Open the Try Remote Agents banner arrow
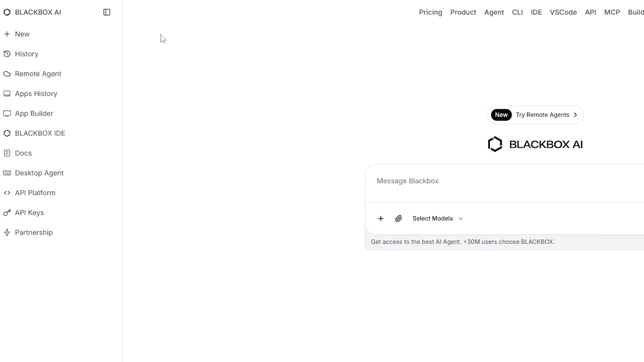Viewport: 644px width, 362px height. (x=576, y=115)
